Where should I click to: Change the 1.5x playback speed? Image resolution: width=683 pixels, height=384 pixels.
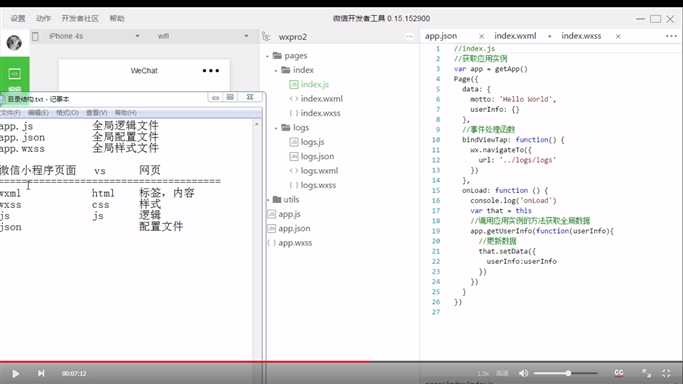coord(483,374)
